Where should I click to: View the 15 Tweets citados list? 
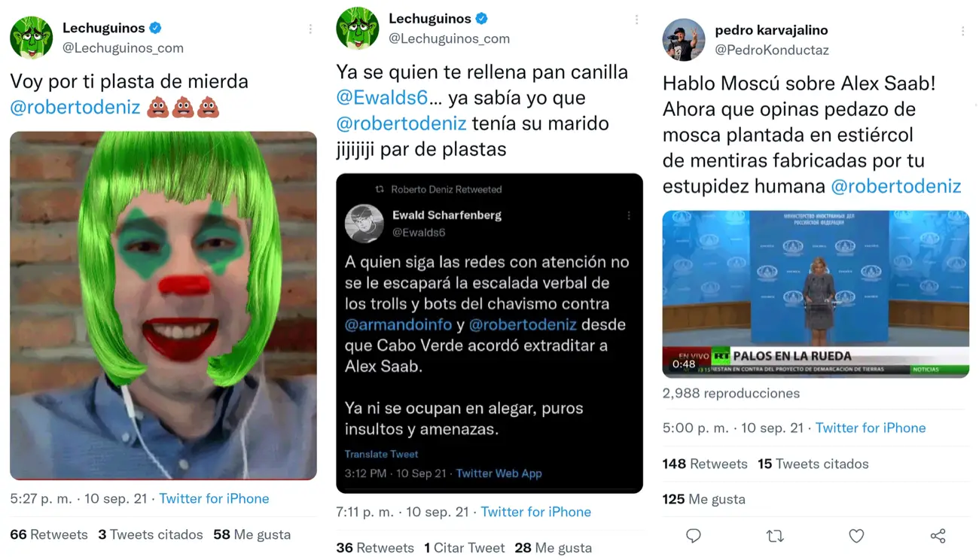pos(813,464)
